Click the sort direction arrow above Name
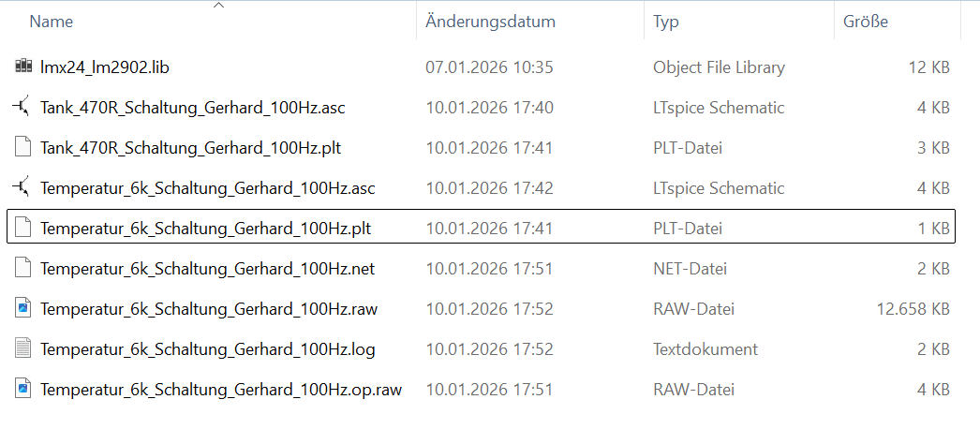The image size is (980, 429). [218, 6]
